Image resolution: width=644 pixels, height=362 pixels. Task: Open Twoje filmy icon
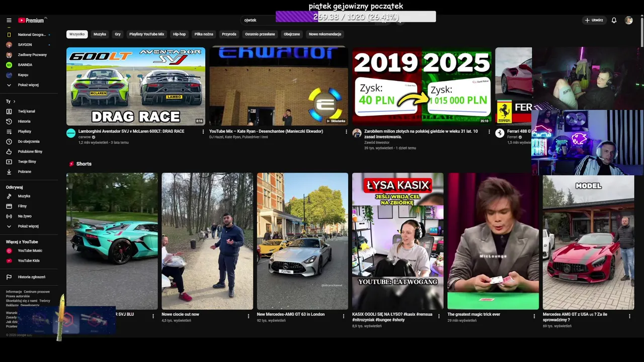(9, 161)
